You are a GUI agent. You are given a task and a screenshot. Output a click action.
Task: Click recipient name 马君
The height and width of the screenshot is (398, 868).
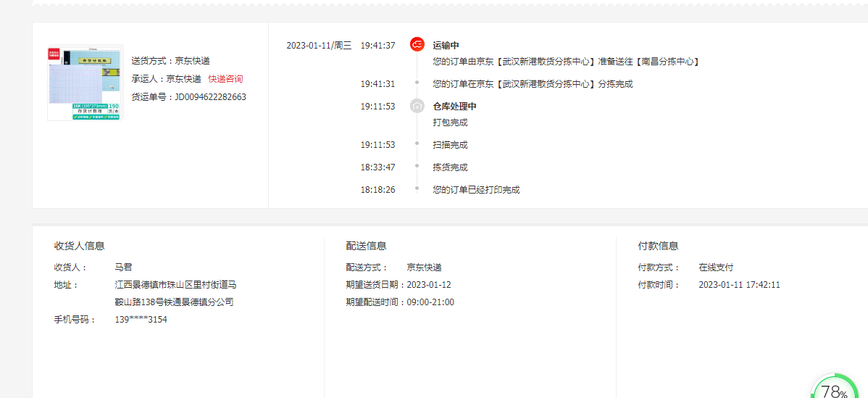pos(123,268)
